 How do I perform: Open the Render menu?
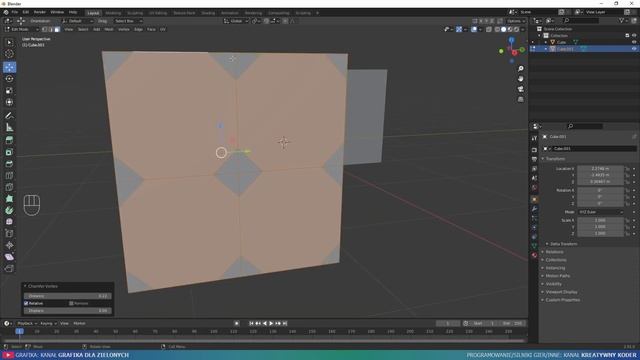coord(40,12)
